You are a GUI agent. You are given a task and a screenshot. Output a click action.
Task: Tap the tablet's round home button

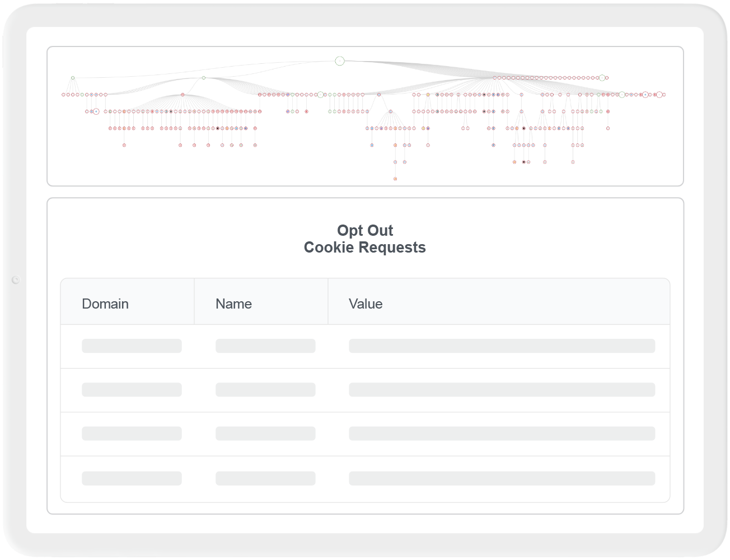pyautogui.click(x=16, y=280)
